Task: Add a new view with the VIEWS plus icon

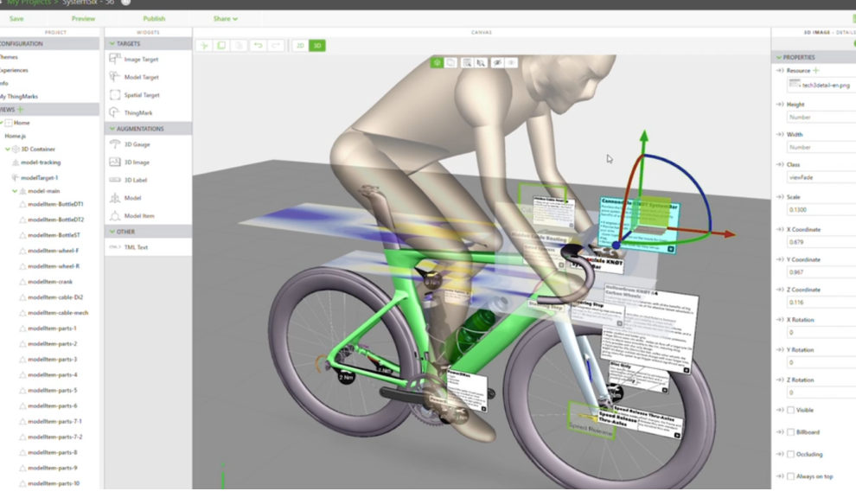Action: (x=21, y=109)
